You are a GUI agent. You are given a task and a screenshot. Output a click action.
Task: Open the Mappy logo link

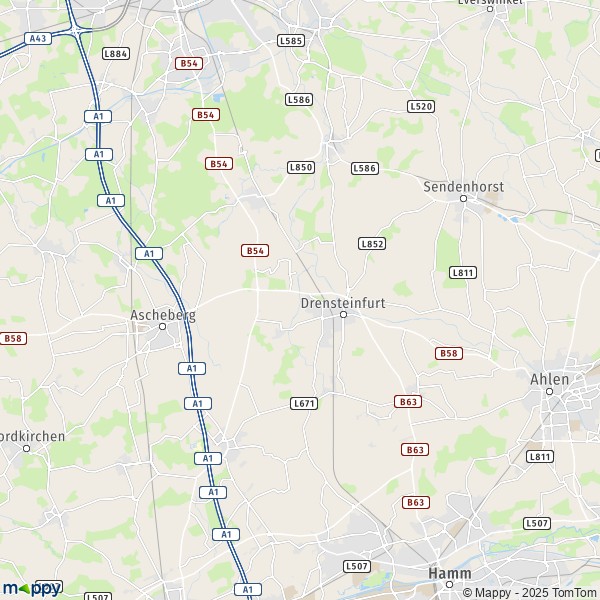[32, 589]
